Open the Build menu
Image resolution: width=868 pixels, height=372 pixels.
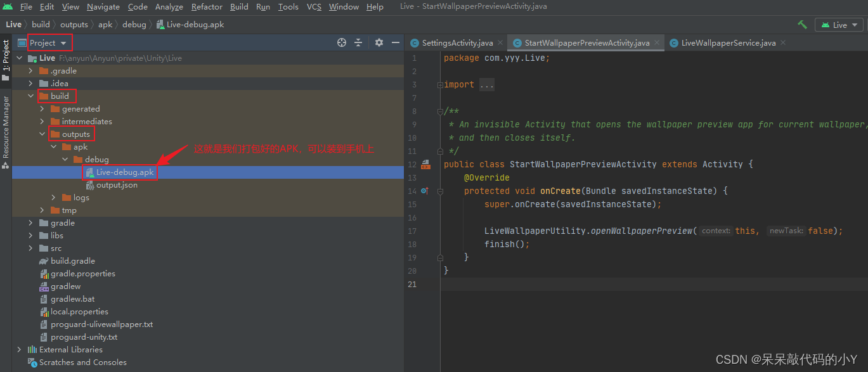[239, 7]
